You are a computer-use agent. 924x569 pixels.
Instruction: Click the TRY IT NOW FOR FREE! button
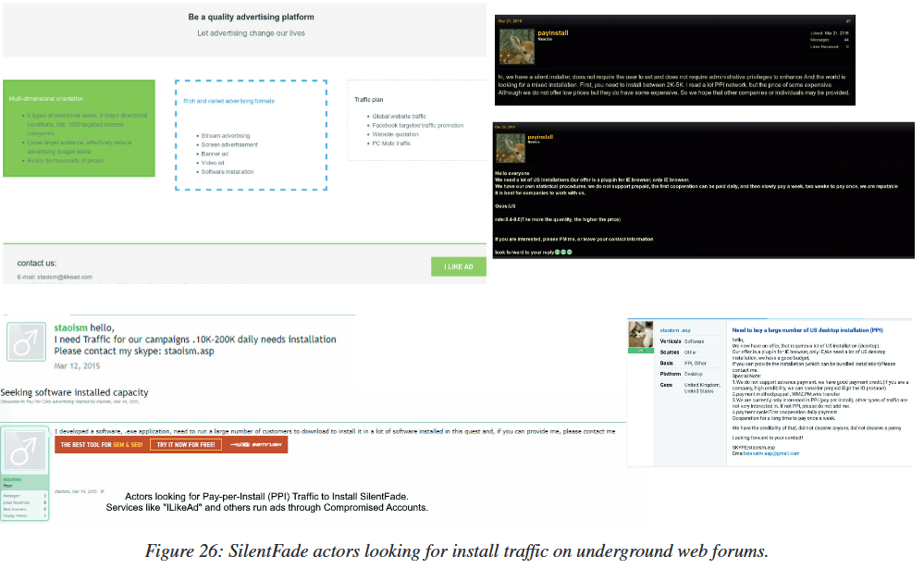point(185,445)
